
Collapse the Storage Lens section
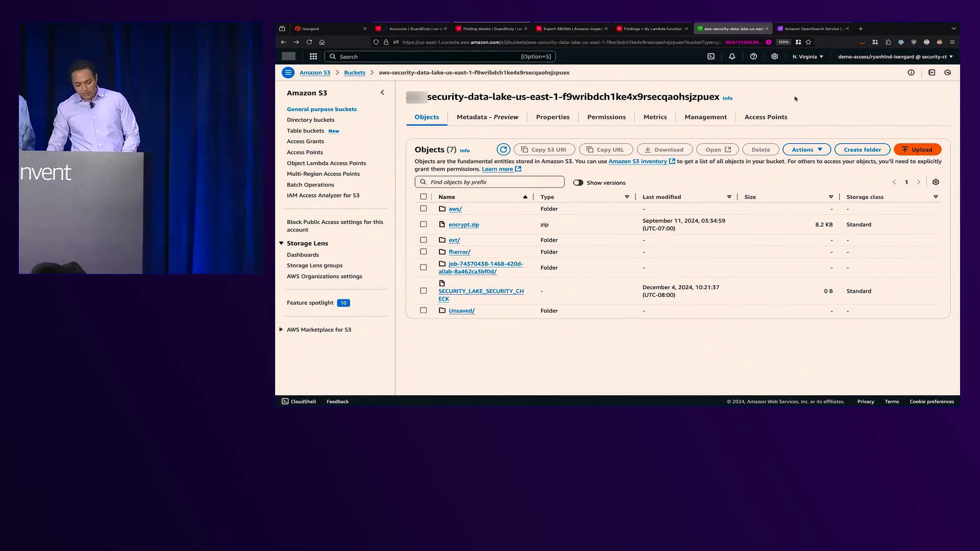281,243
